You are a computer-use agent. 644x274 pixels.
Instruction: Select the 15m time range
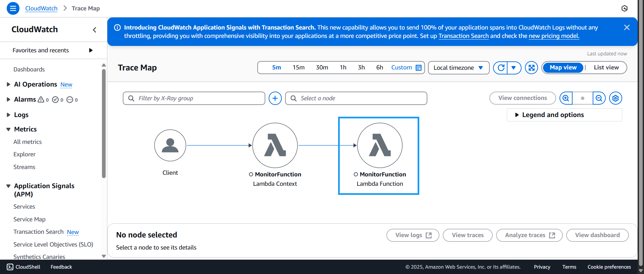[x=299, y=68]
